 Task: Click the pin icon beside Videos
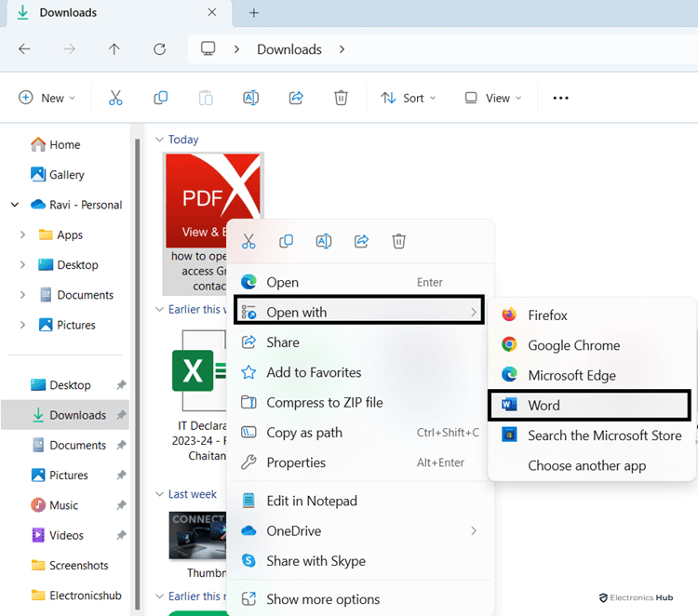(x=121, y=535)
